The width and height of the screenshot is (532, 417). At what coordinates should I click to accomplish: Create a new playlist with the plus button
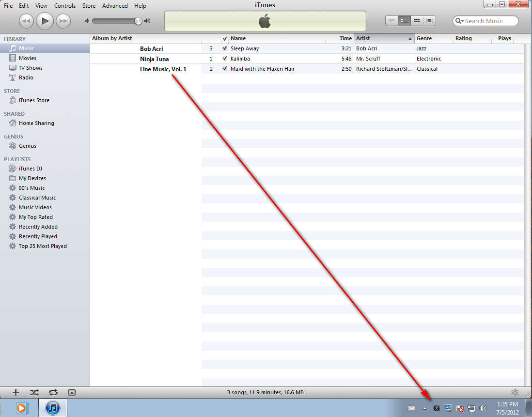[x=16, y=393]
